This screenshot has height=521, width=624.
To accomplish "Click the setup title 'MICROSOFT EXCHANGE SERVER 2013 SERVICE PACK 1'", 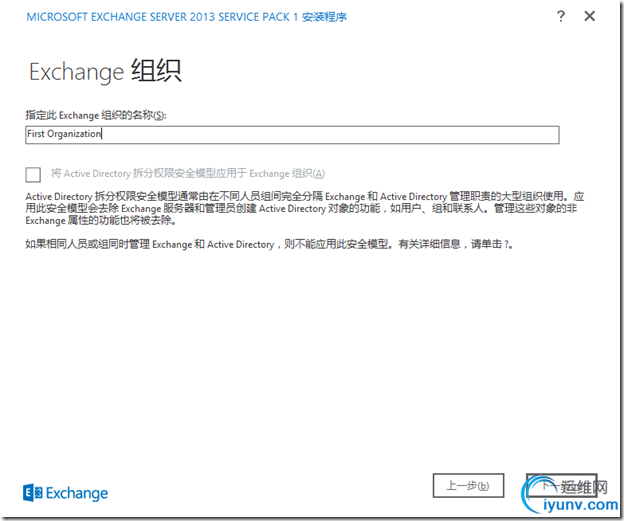I will (162, 17).
